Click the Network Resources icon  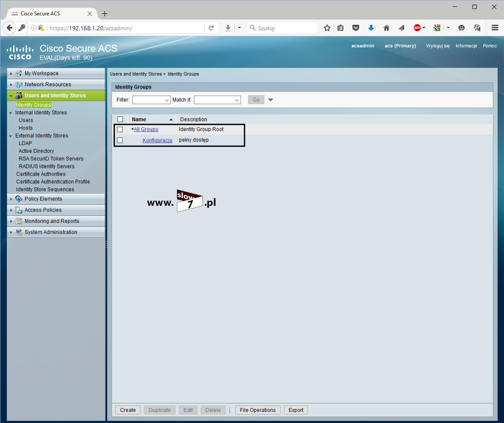tap(19, 84)
